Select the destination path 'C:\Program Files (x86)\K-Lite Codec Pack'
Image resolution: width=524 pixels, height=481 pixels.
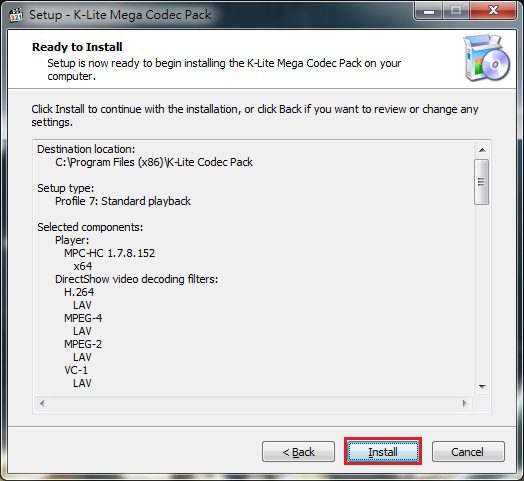[154, 162]
